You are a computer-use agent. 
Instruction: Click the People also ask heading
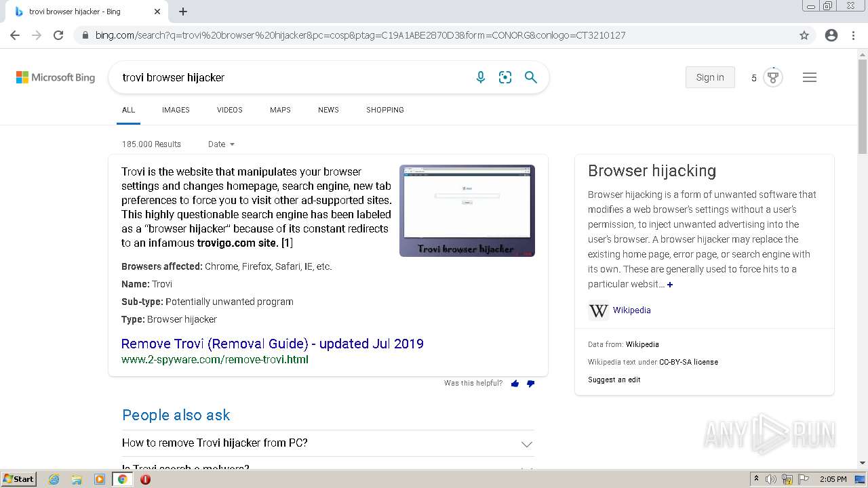pos(176,415)
